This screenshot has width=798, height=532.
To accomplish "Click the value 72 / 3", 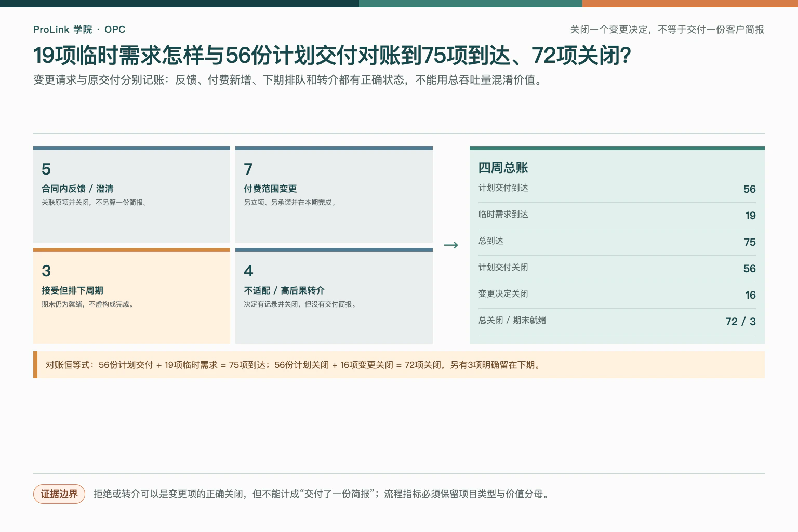I will [x=740, y=322].
